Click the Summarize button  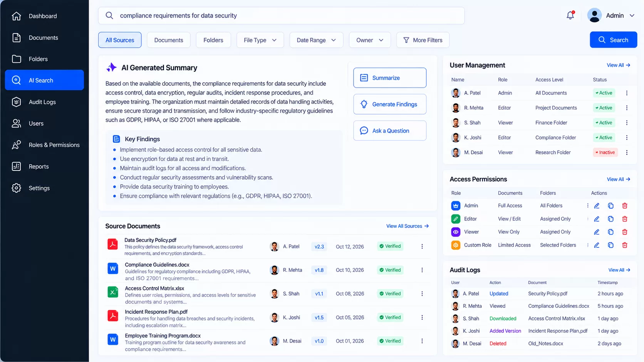[390, 78]
